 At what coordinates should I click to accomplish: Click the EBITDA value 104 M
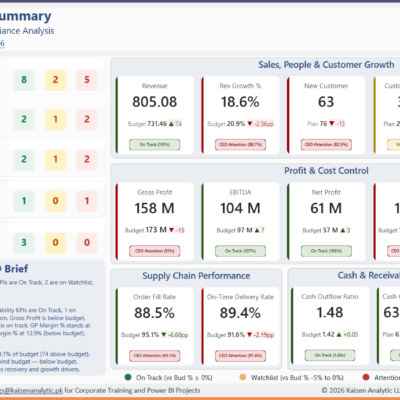[240, 208]
